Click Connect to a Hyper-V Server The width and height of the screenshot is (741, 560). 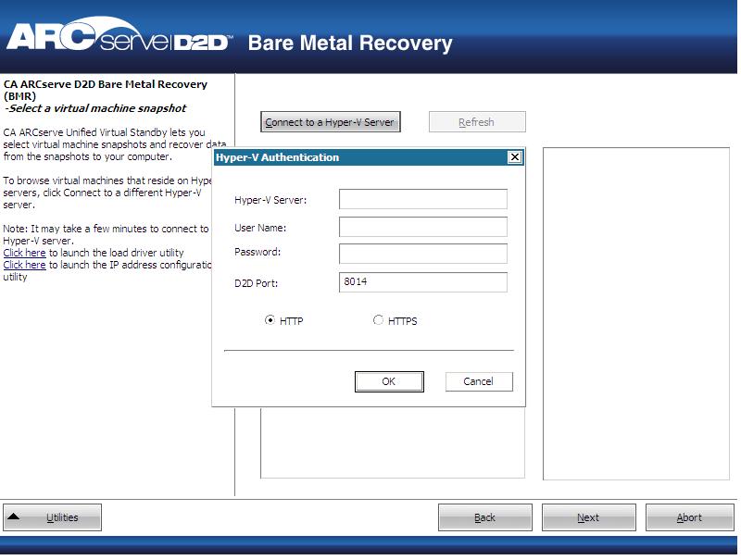(332, 121)
